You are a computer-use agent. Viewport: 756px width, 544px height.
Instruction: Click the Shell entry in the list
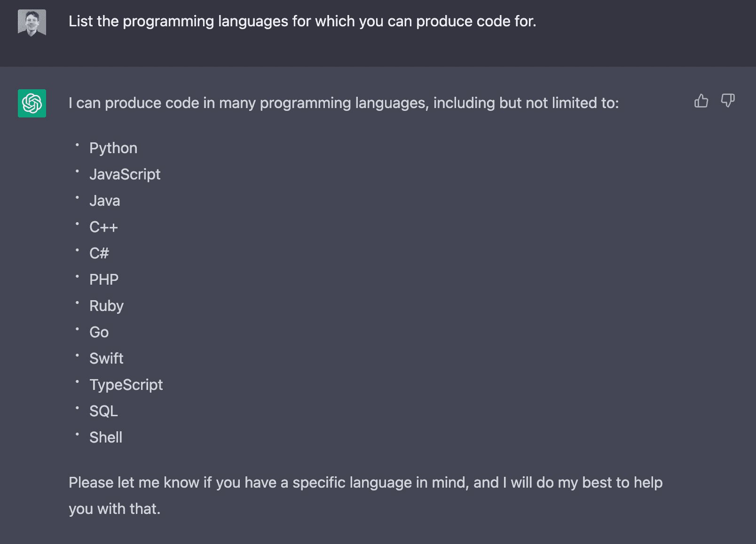tap(106, 437)
